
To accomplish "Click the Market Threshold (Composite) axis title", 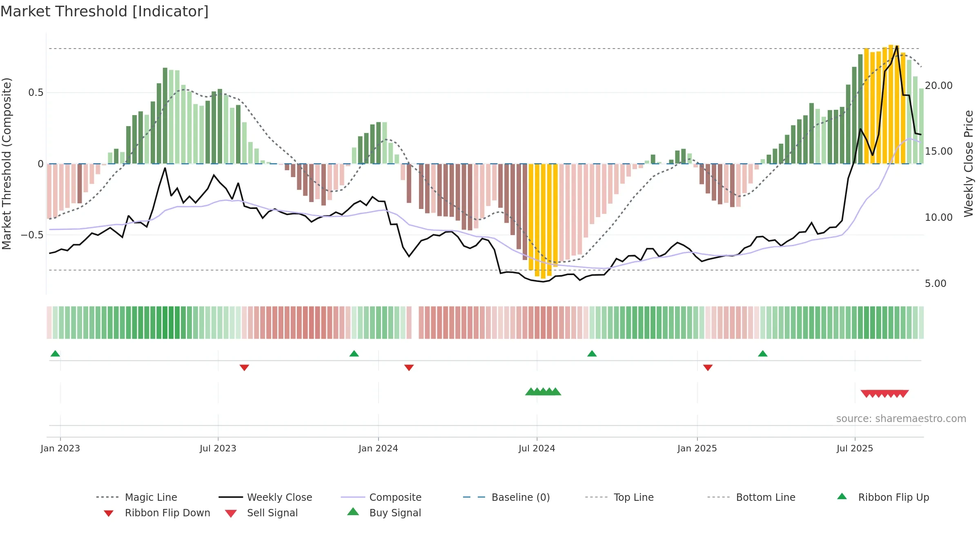I will [7, 164].
